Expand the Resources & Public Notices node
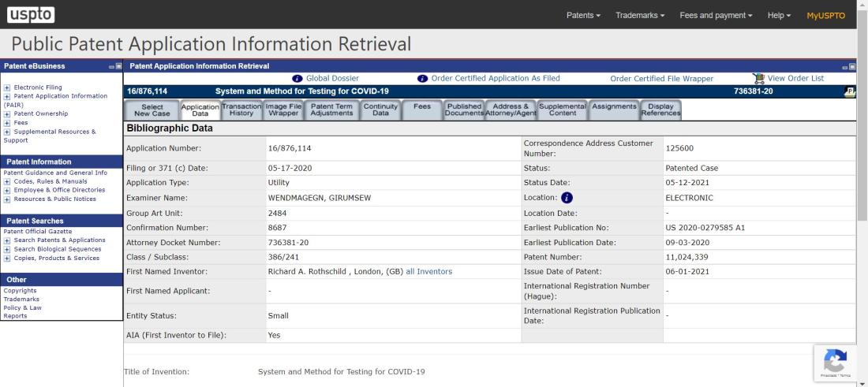The height and width of the screenshot is (387, 868). (7, 199)
